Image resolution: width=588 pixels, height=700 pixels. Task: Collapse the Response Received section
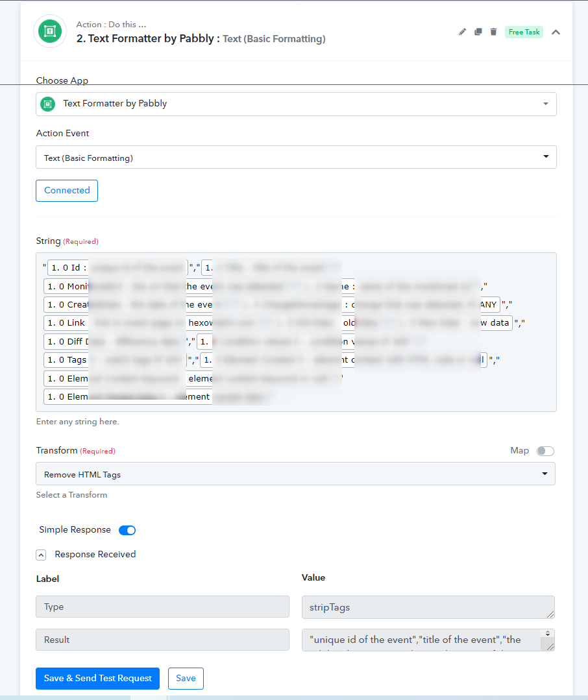[x=41, y=555]
